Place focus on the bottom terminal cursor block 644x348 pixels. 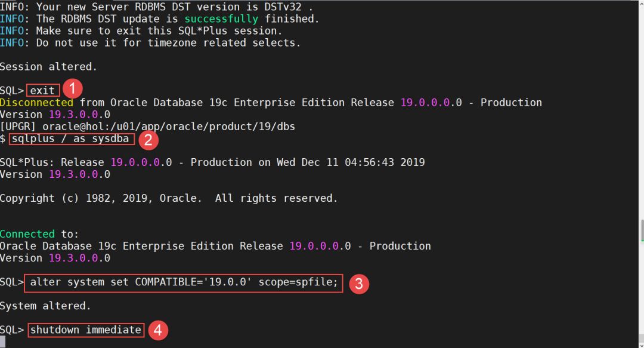3,342
